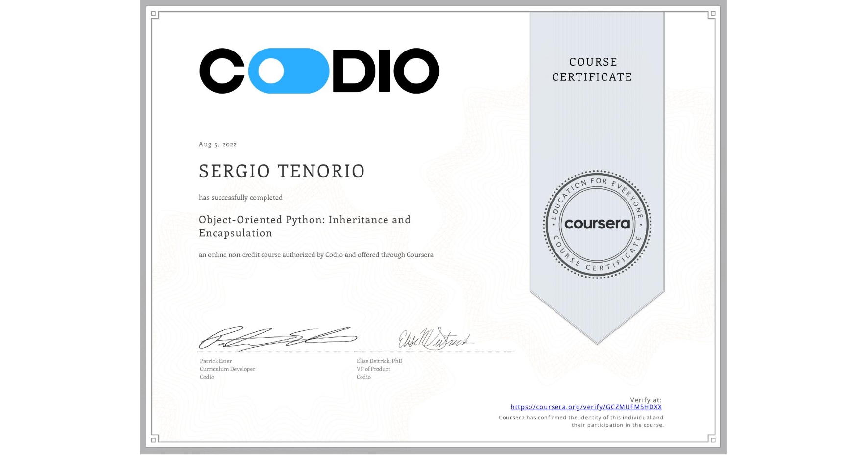Click Elise Deitrick's handwritten signature
This screenshot has width=868, height=455.
pos(438,338)
